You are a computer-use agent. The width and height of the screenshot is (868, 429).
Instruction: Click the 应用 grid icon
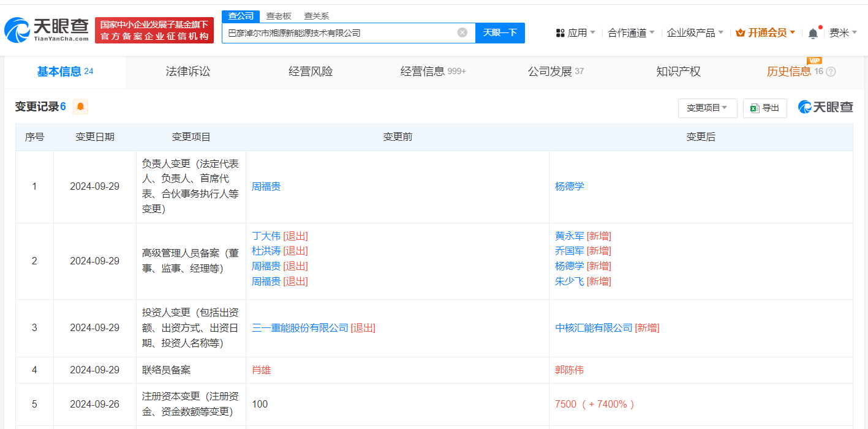point(560,33)
